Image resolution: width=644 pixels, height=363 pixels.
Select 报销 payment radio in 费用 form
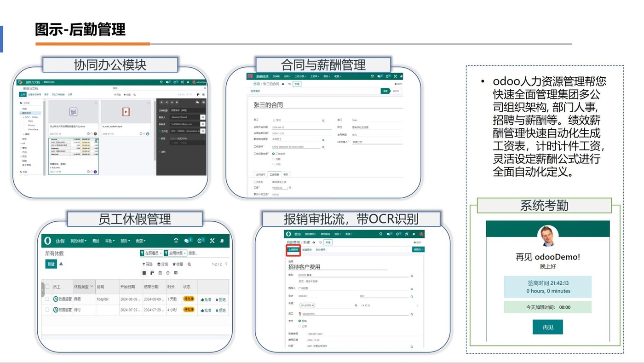pos(299,321)
